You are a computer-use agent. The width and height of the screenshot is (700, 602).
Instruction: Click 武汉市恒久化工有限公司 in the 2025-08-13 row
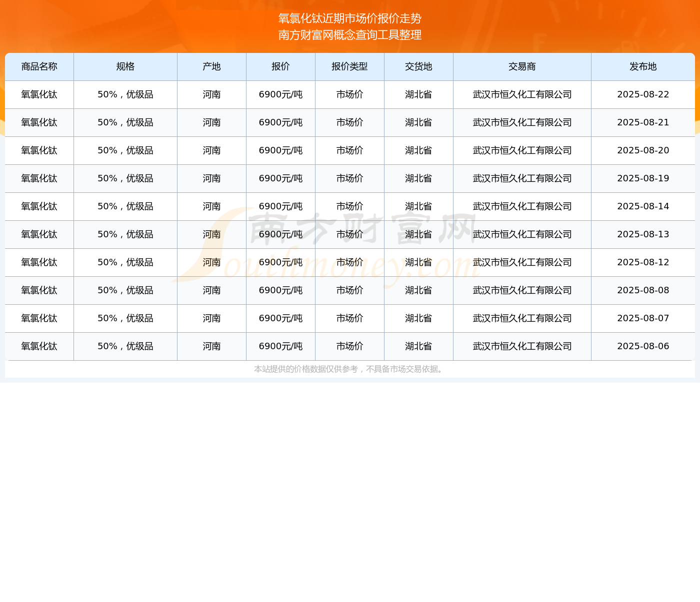(x=522, y=234)
